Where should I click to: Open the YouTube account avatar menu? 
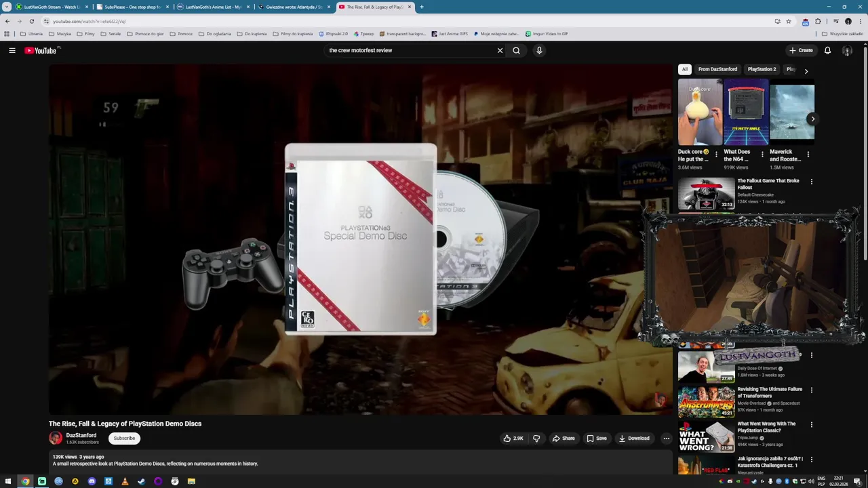[847, 50]
